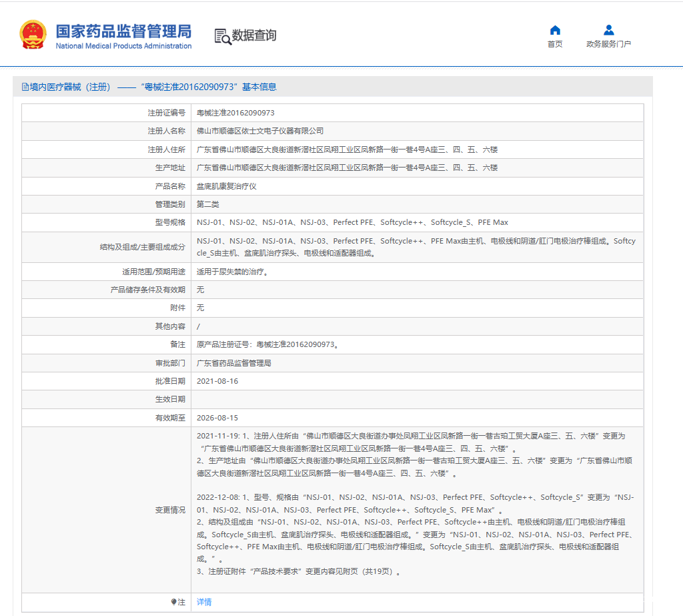The width and height of the screenshot is (683, 616).
Task: Click the national emblem logo
Action: click(x=33, y=35)
